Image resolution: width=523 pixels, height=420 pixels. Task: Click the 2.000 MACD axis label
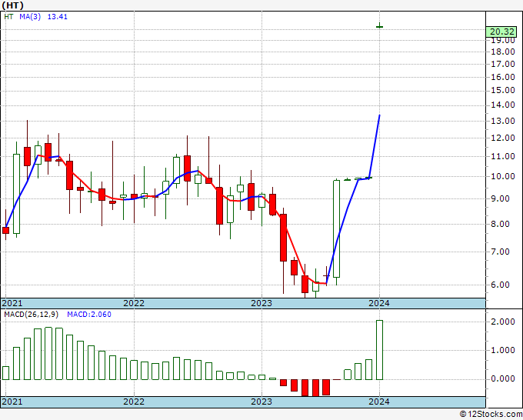click(503, 322)
